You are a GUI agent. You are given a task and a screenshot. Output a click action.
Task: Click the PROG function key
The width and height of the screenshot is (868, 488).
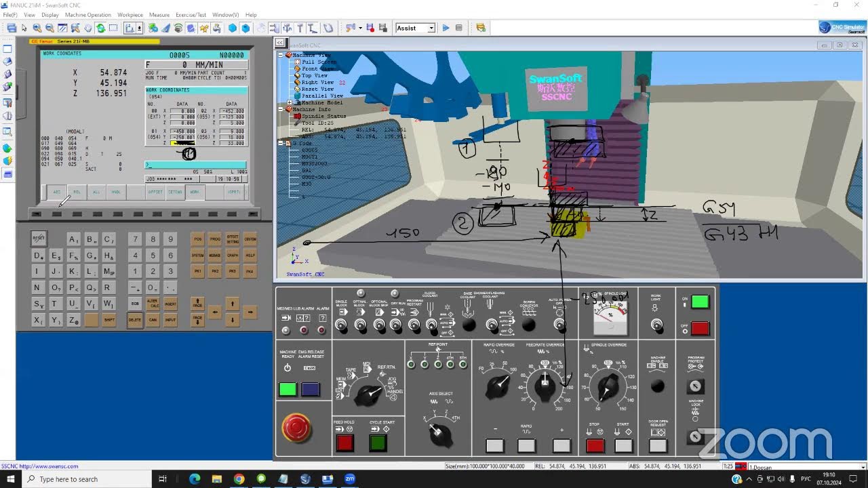(215, 239)
